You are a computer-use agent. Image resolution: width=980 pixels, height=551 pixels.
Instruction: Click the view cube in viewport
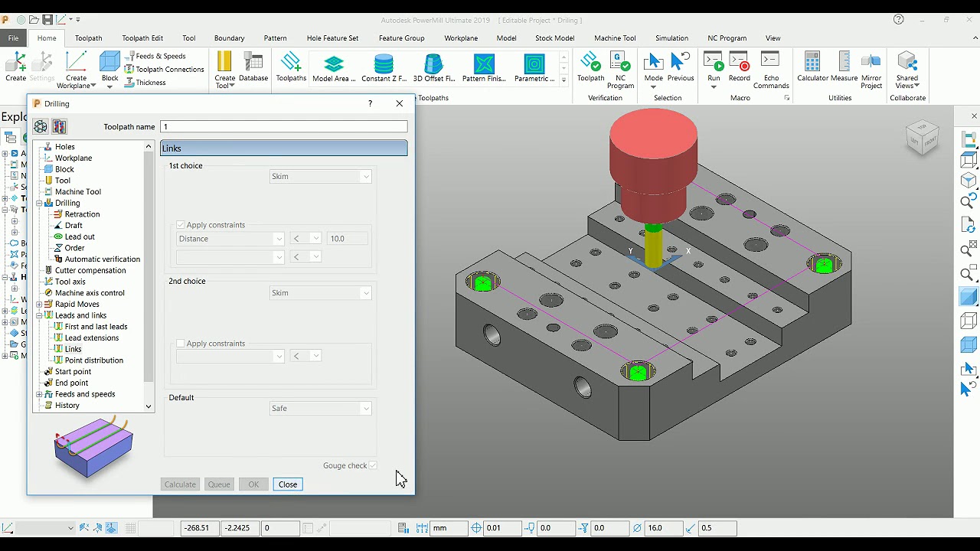coord(922,139)
